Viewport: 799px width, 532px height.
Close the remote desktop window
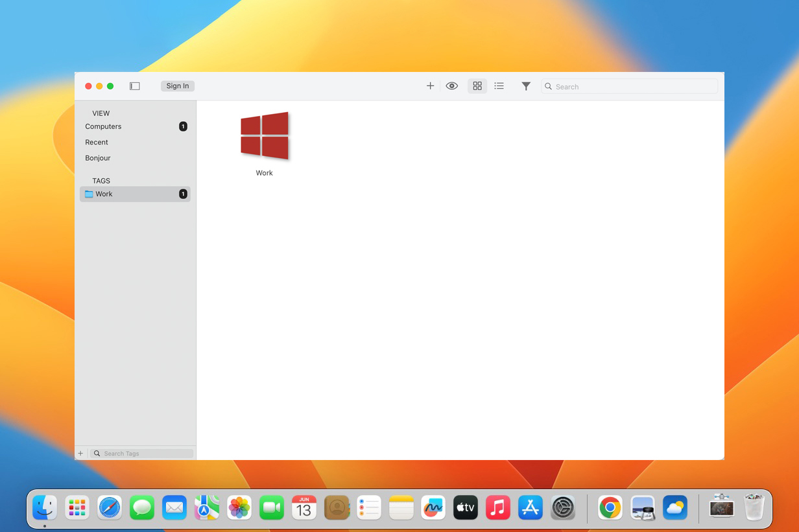tap(89, 86)
